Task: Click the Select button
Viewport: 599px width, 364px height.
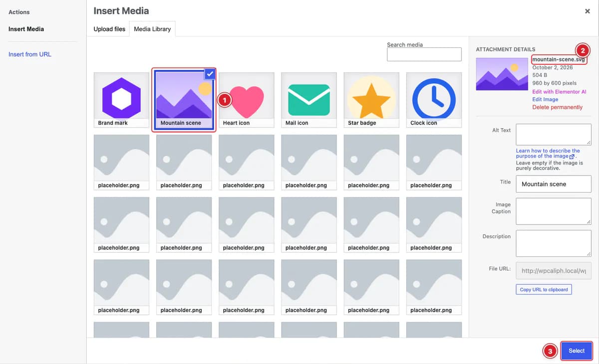Action: [577, 351]
